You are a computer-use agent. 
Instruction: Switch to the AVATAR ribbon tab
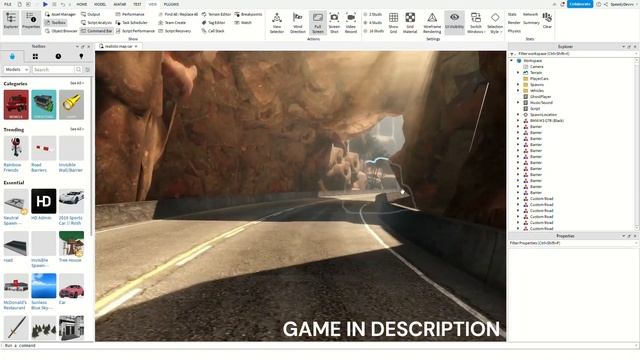pos(120,4)
